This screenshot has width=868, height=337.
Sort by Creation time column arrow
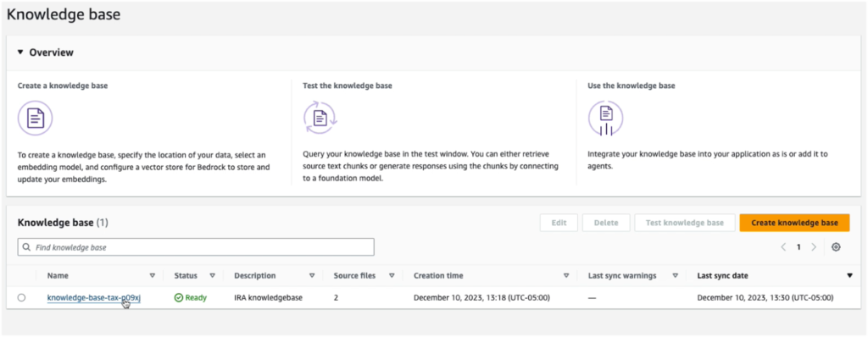pyautogui.click(x=565, y=275)
